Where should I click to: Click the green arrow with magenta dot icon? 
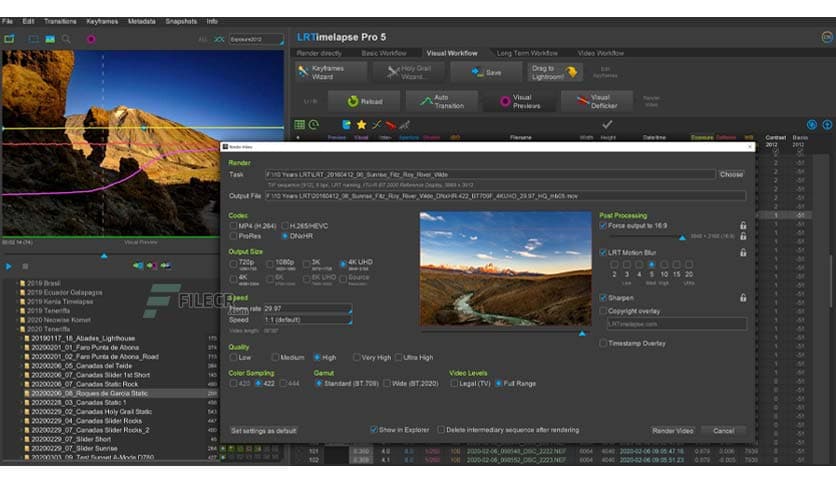click(x=152, y=265)
